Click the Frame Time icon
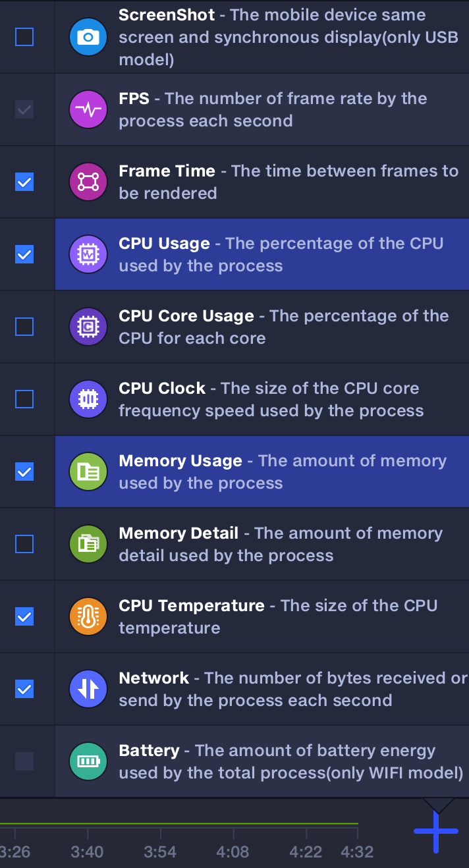This screenshot has width=469, height=868. click(88, 182)
